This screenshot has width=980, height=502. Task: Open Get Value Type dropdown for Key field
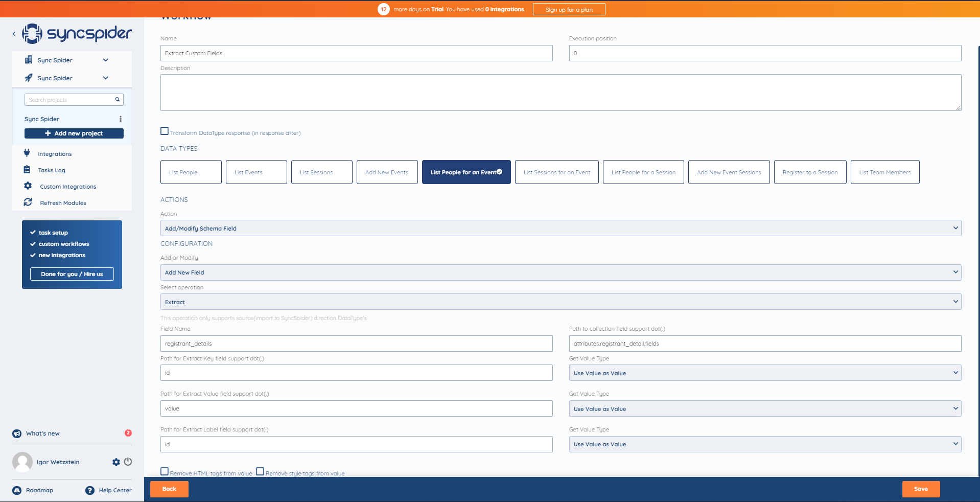coord(765,373)
